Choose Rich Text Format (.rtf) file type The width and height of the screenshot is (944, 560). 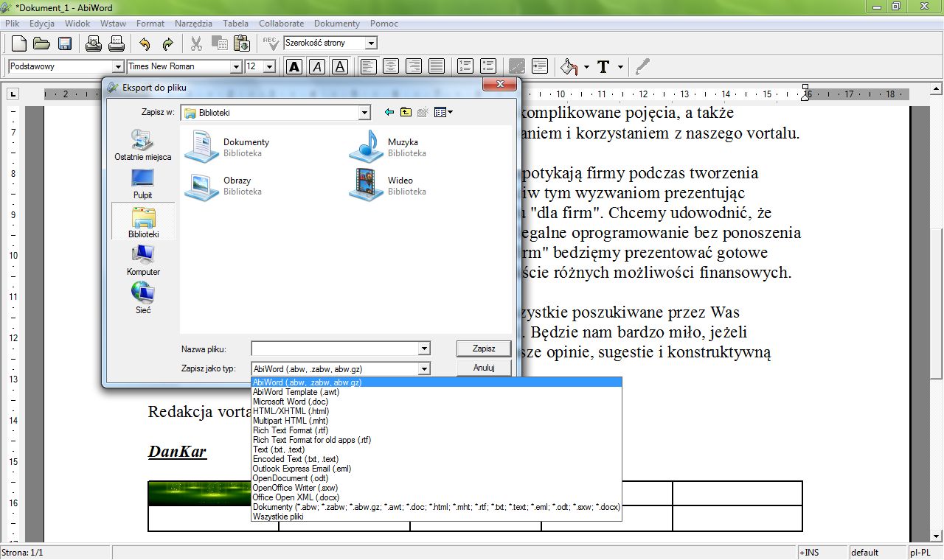(437, 430)
